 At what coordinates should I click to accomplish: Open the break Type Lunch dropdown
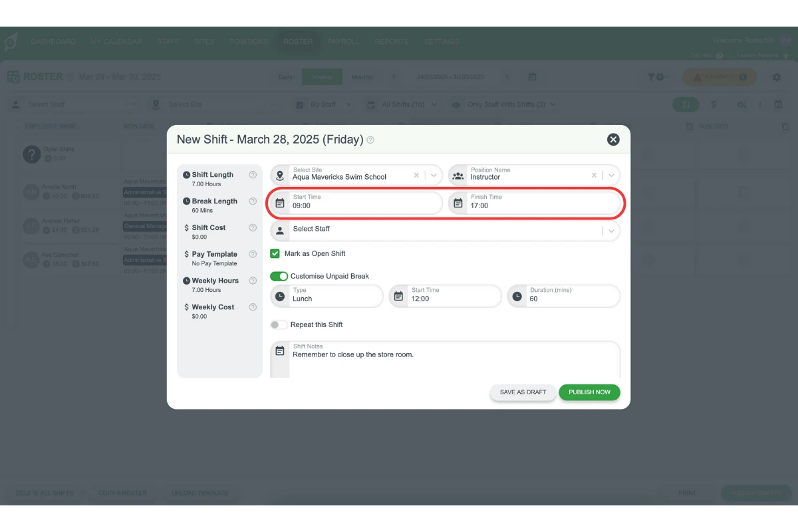tap(327, 296)
